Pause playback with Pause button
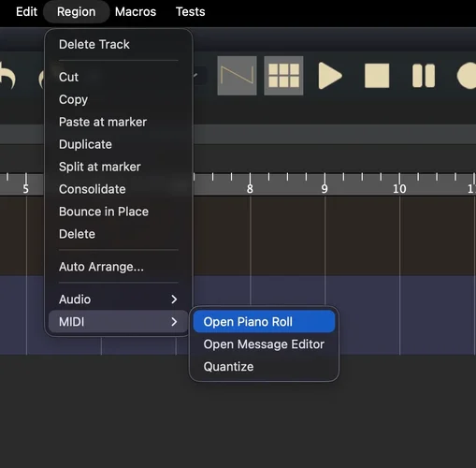Screen dimensions: 476x468 [424, 76]
